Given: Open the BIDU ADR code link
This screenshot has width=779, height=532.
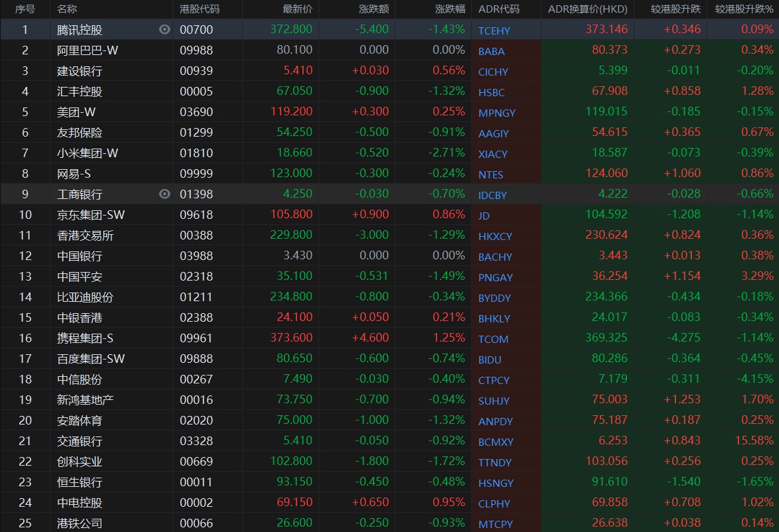Looking at the screenshot, I should coord(490,360).
